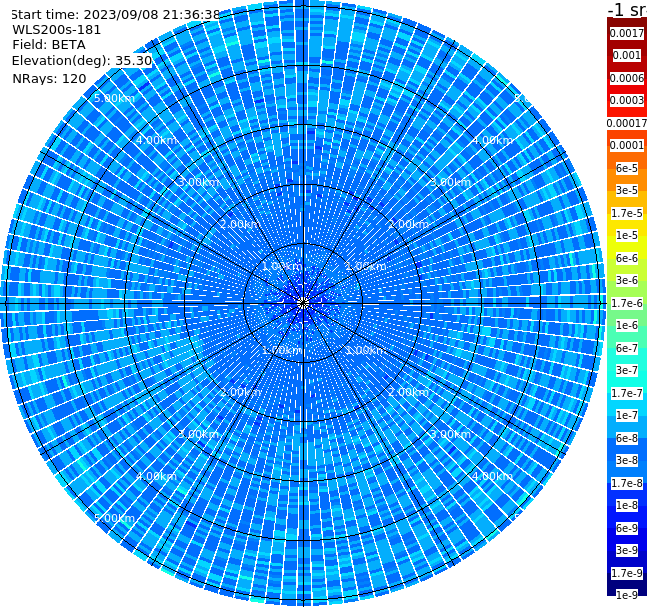The image size is (647, 607).
Task: Click the lower-left 5.00km range ring label
Action: click(114, 518)
